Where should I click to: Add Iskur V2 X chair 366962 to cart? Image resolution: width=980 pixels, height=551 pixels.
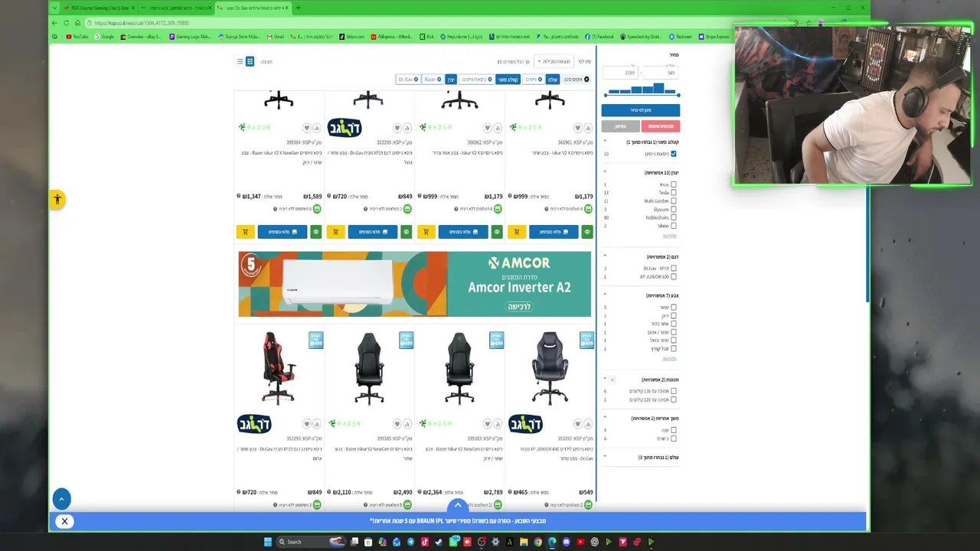click(x=426, y=232)
